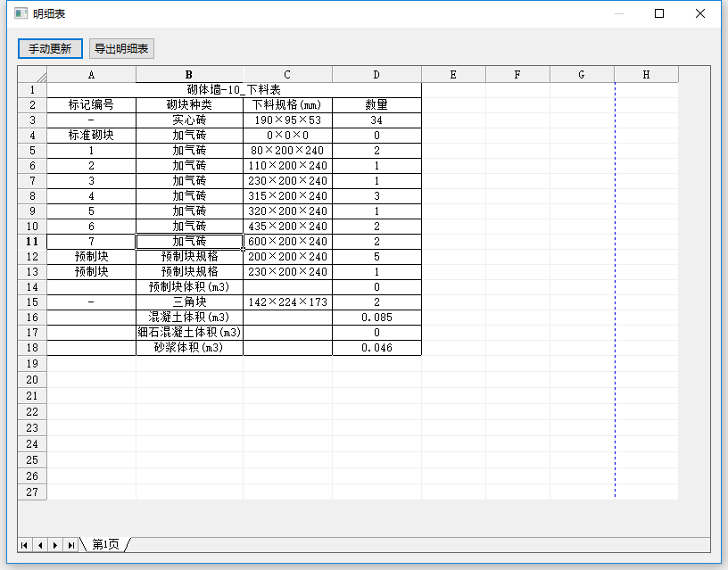
Task: Select row 11 header
Action: point(32,242)
